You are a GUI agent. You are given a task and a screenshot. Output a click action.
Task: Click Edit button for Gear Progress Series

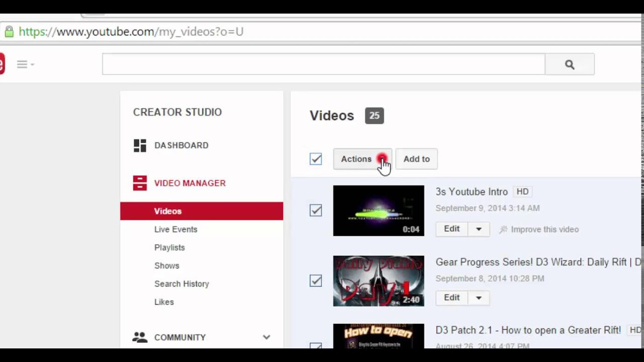tap(452, 298)
